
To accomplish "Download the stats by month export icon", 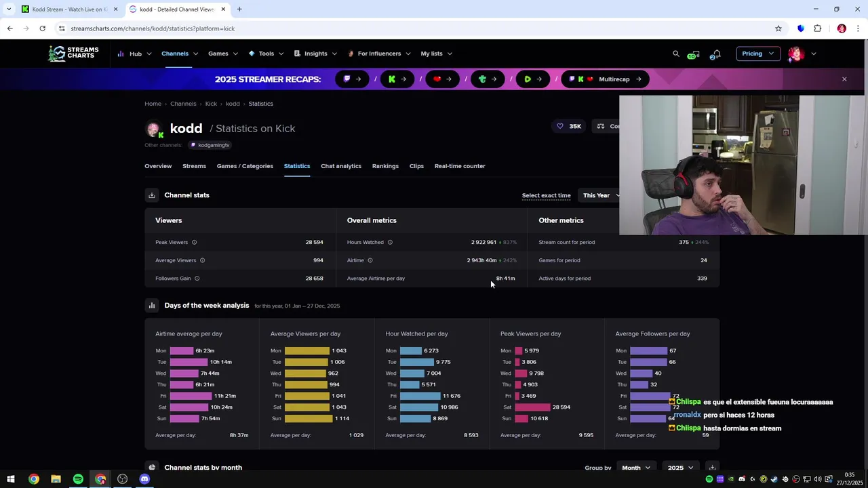I will (x=712, y=468).
